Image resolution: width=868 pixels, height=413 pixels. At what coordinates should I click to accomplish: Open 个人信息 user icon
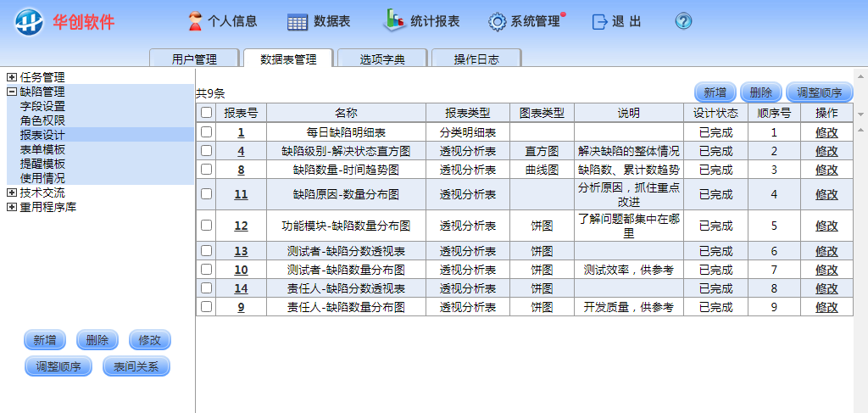(x=195, y=22)
